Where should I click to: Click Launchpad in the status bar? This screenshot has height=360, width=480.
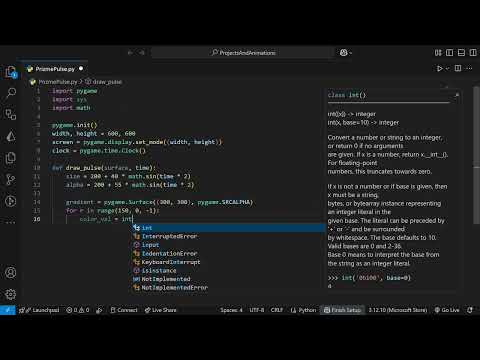click(x=40, y=310)
